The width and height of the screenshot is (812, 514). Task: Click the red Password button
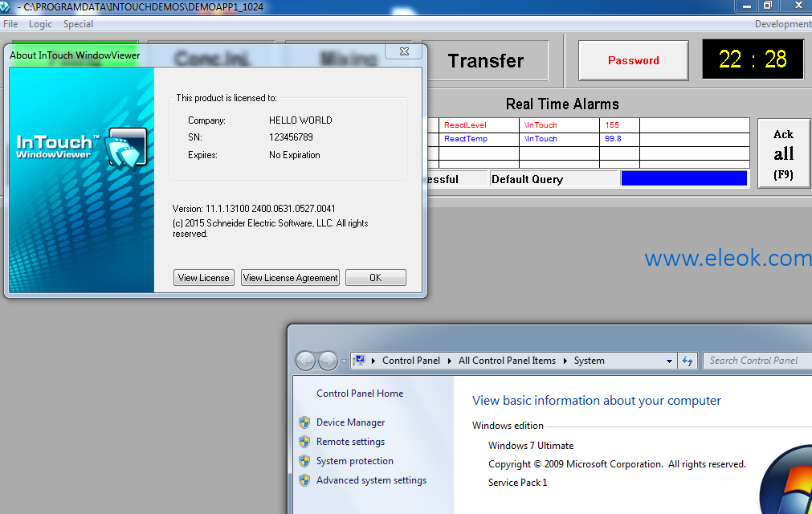(x=634, y=60)
